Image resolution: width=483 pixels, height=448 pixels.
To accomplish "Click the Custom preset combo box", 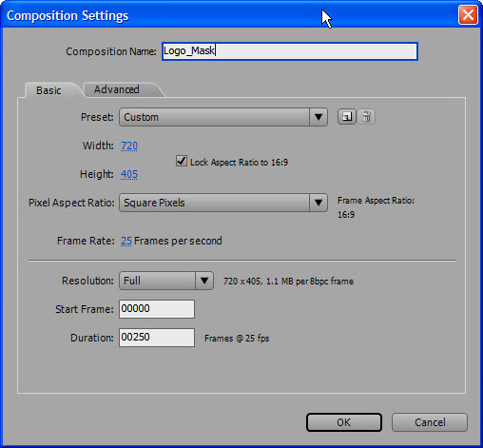I will [223, 117].
